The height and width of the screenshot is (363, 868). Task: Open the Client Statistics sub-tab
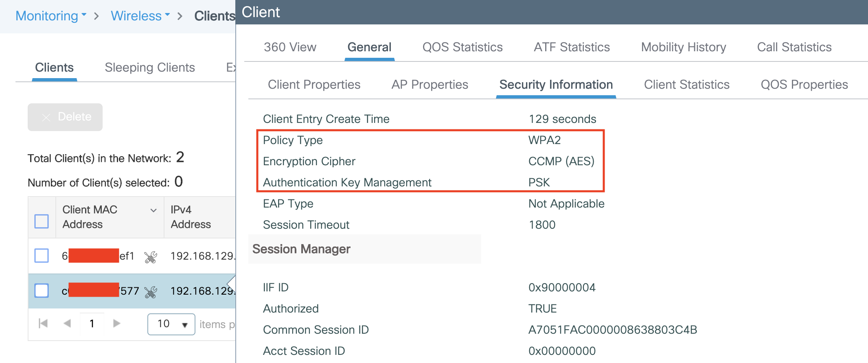coord(686,85)
